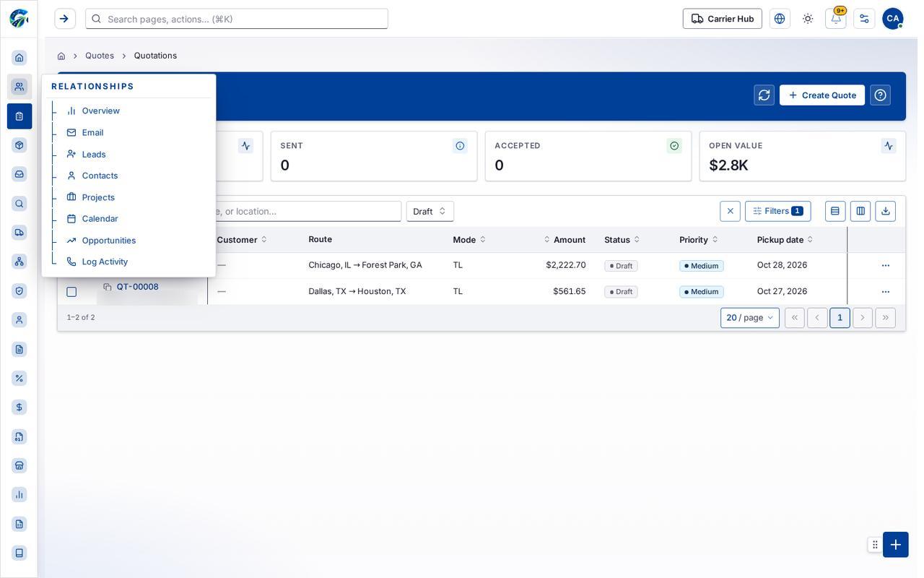924x578 pixels.
Task: Click the globe language icon
Action: (x=780, y=19)
